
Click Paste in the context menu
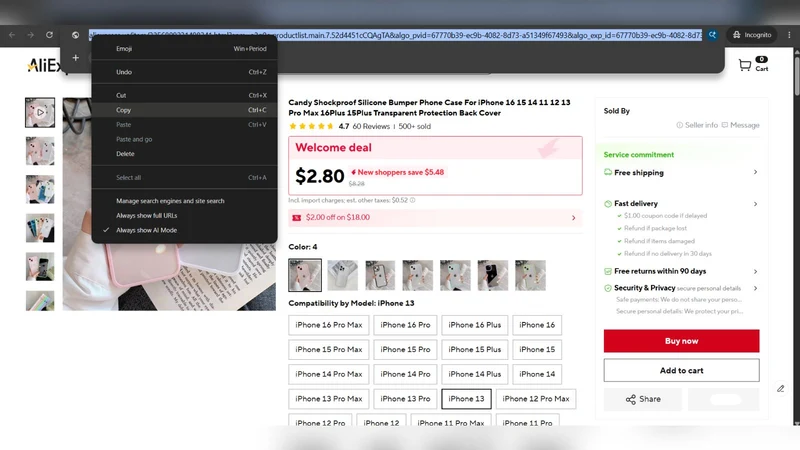(185, 124)
